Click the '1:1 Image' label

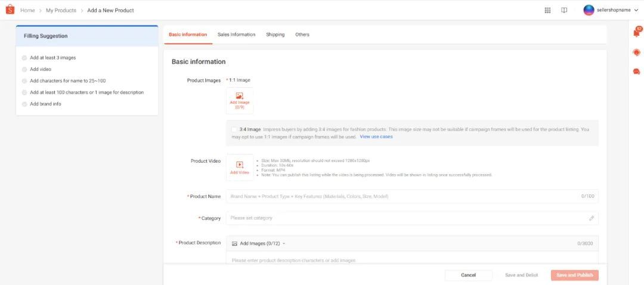[x=240, y=80]
